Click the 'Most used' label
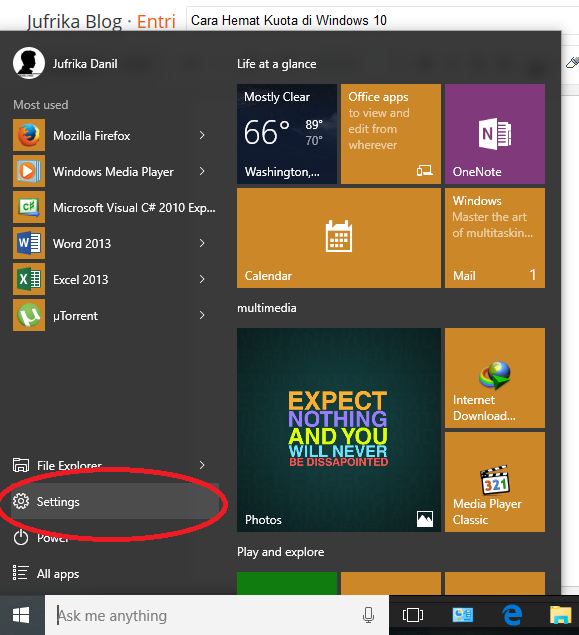 tap(40, 105)
